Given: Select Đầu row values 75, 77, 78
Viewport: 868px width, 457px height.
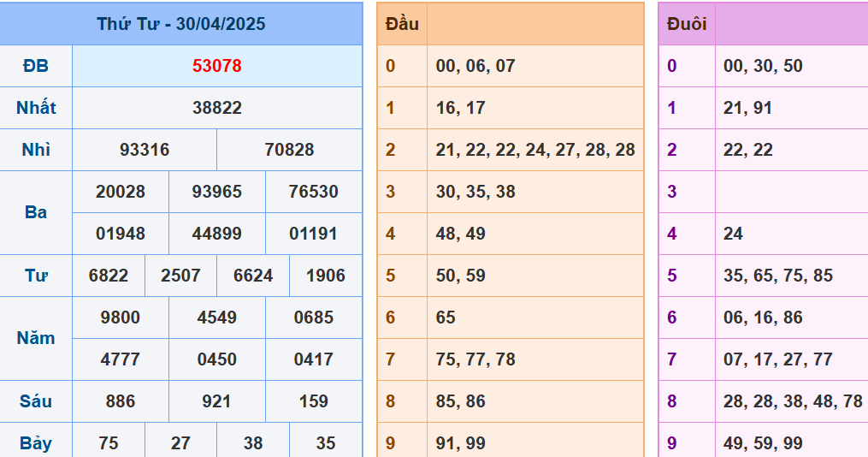Looking at the screenshot, I should [475, 359].
